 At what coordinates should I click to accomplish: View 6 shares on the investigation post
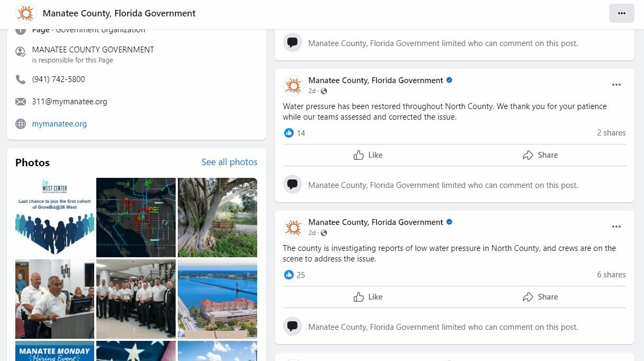611,275
